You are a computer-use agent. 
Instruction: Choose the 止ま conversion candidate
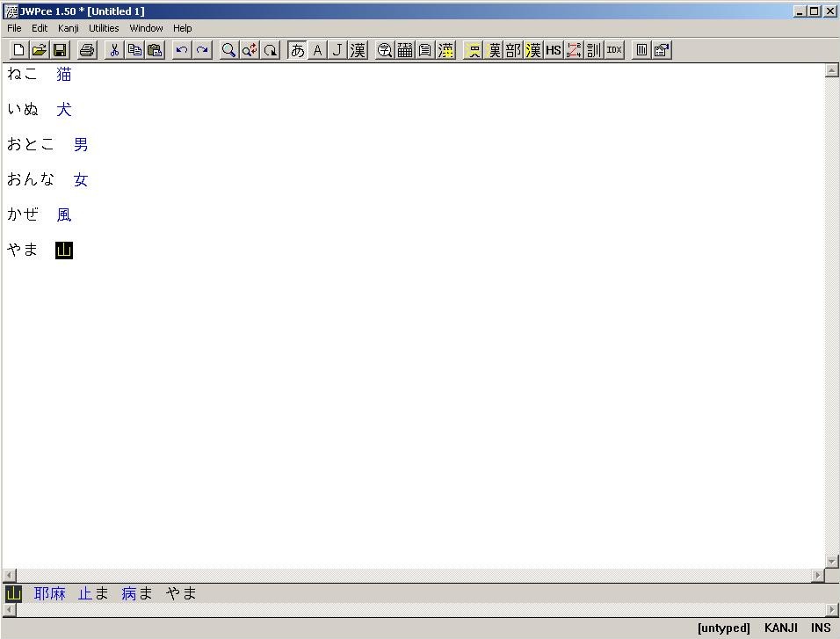pos(93,593)
